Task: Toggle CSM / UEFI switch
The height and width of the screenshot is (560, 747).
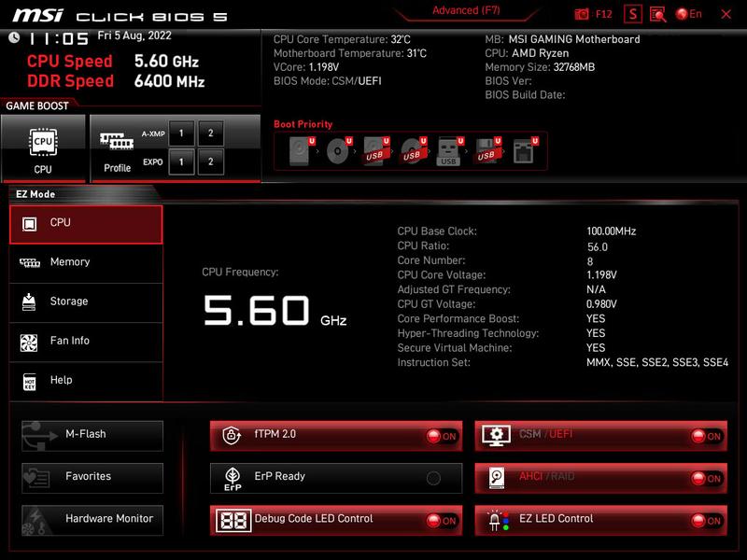Action: 706,436
